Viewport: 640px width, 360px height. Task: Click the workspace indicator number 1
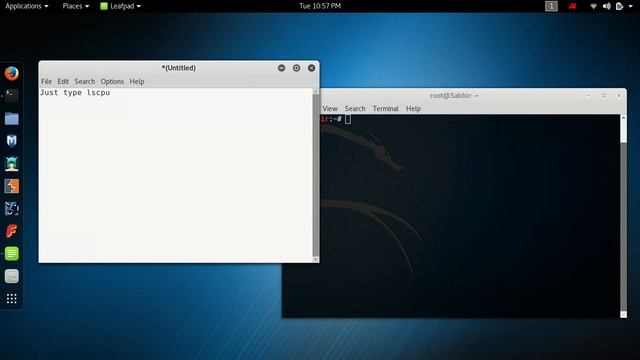click(551, 6)
